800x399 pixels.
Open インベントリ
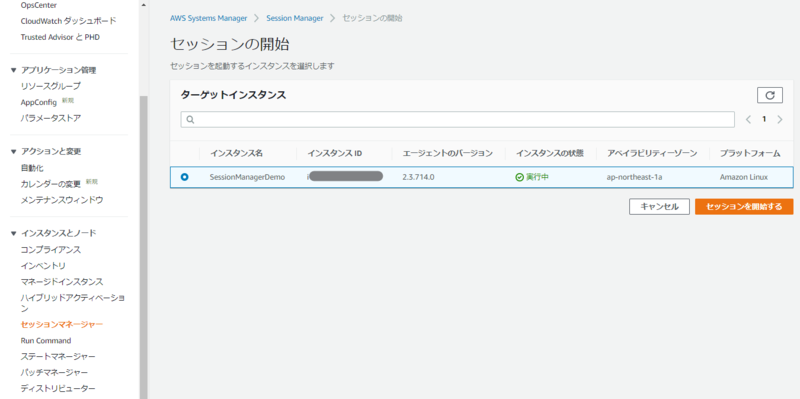pyautogui.click(x=43, y=266)
